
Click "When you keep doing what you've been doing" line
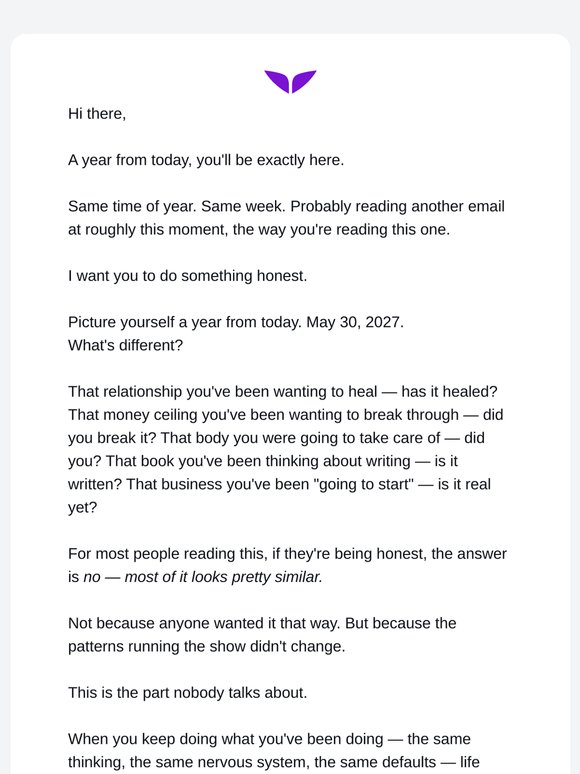tap(270, 739)
